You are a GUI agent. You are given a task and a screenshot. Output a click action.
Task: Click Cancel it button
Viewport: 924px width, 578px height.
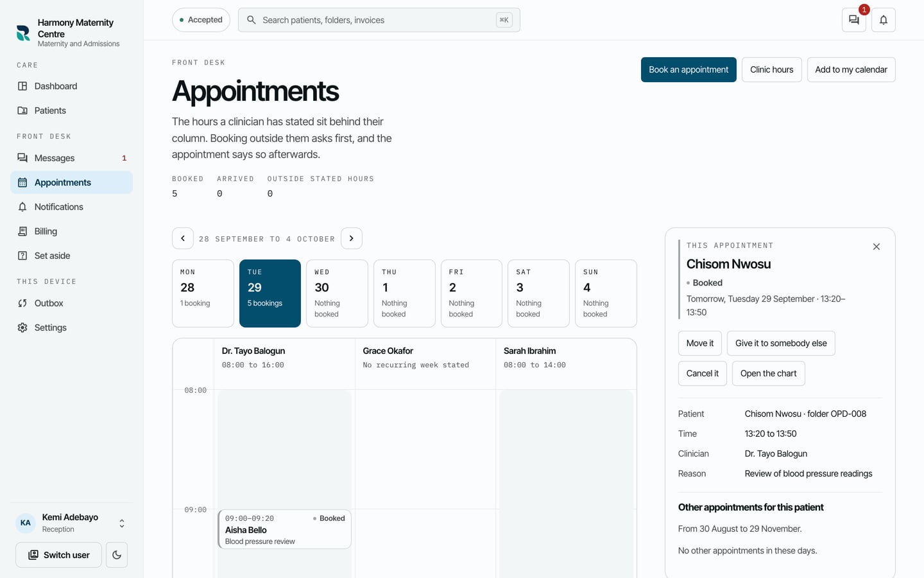click(x=703, y=373)
